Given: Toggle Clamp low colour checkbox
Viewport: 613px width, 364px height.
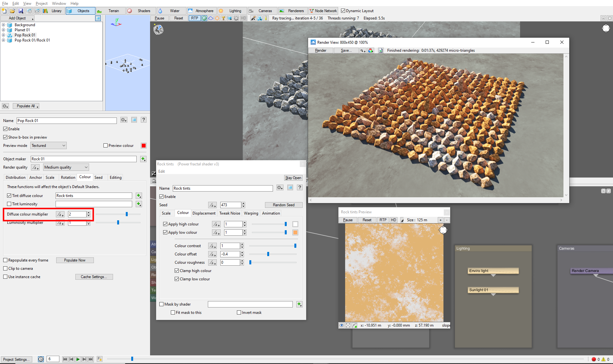Looking at the screenshot, I should coord(177,279).
